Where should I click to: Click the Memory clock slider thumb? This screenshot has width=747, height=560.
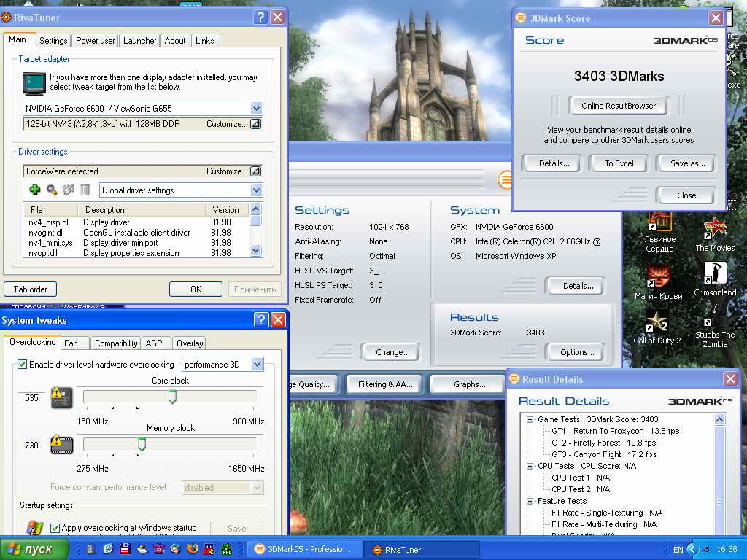(142, 444)
